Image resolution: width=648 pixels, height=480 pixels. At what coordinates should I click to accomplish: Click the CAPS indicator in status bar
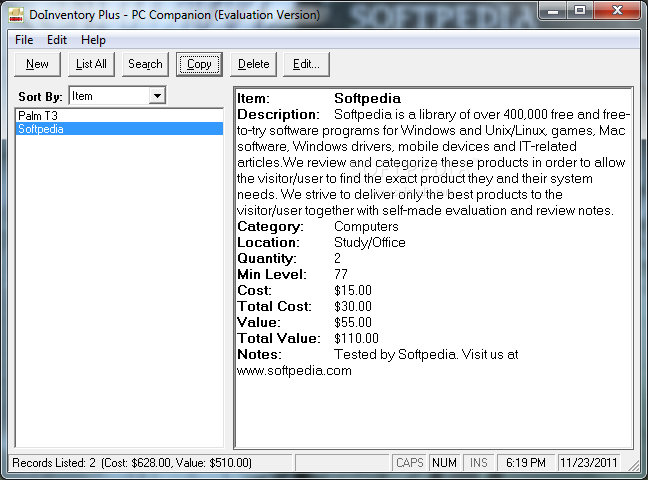coord(410,463)
